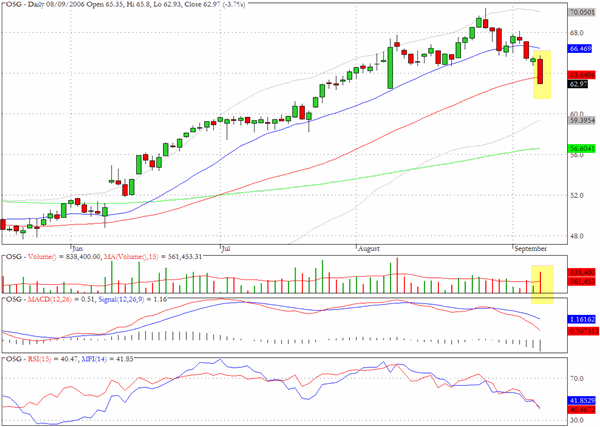
Task: Click the green 56.6041 moving average label
Action: (582, 148)
